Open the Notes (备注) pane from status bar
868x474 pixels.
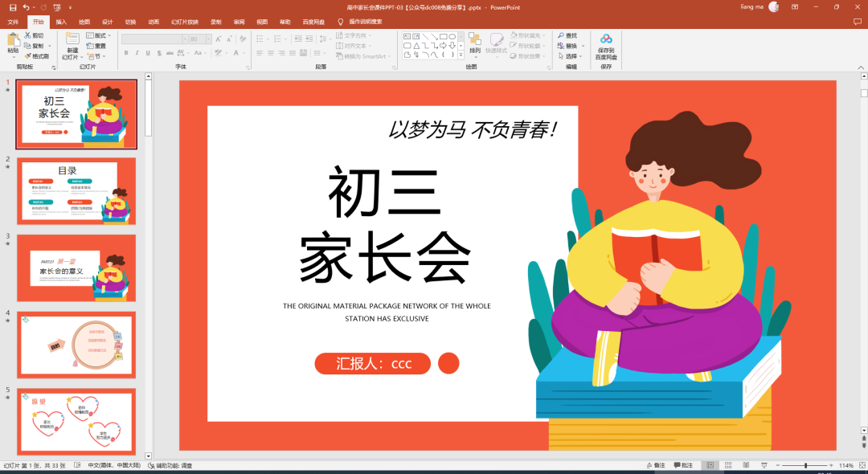tap(655, 466)
